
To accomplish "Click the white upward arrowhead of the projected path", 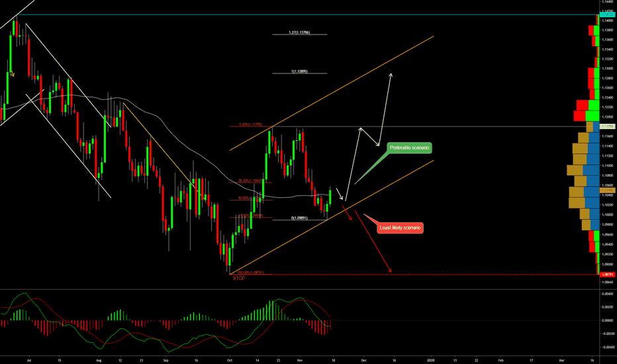I will click(x=391, y=75).
